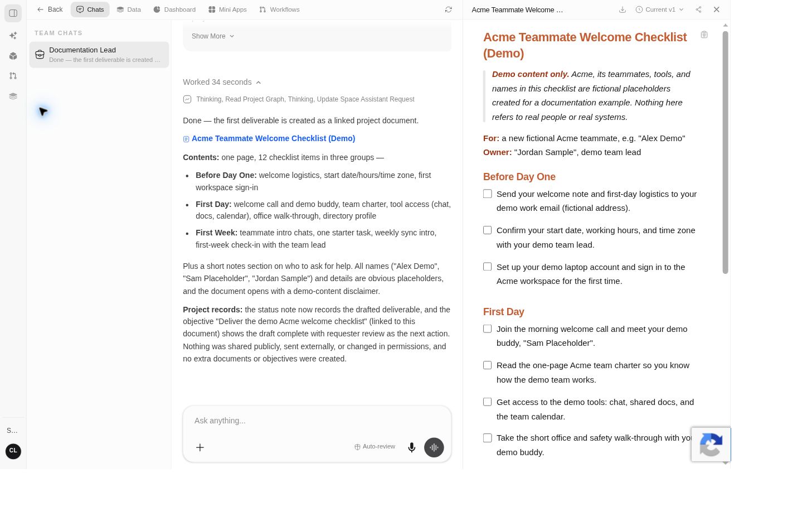This screenshot has height=521, width=812.
Task: Click the CL user avatar
Action: click(13, 451)
